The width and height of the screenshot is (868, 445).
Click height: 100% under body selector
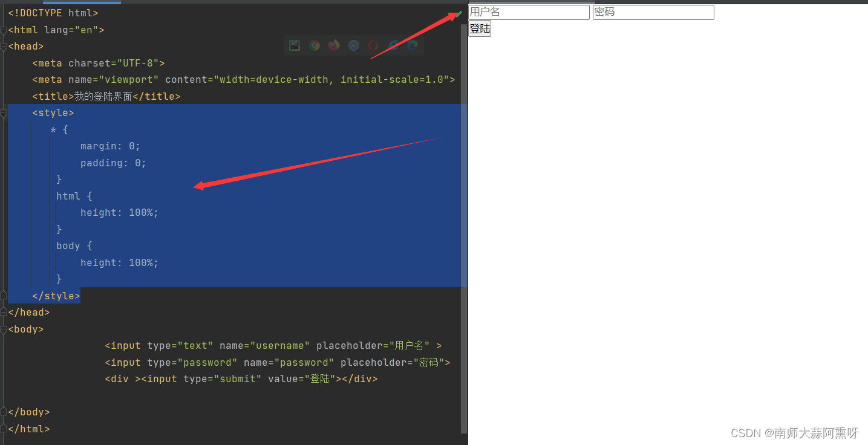pyautogui.click(x=120, y=262)
